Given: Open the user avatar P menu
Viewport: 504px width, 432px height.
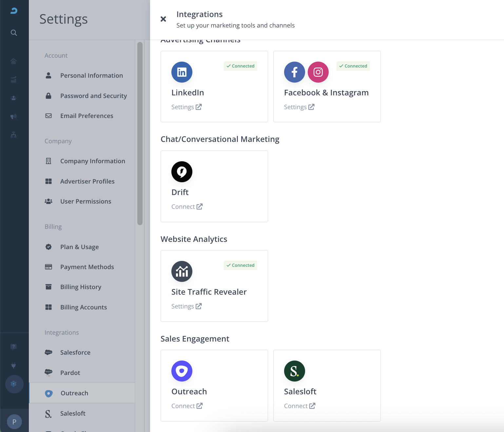Looking at the screenshot, I should pos(14,422).
